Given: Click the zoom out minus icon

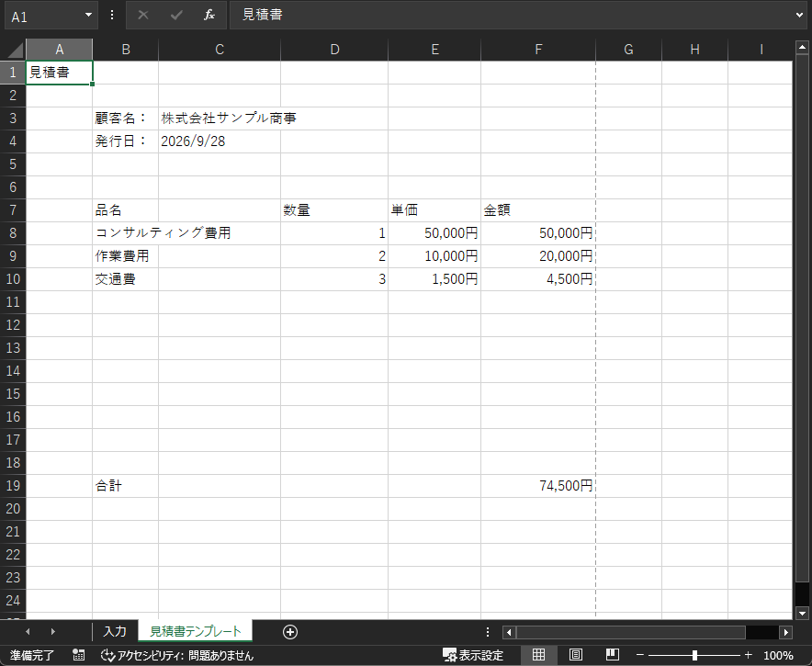Looking at the screenshot, I should (x=639, y=655).
